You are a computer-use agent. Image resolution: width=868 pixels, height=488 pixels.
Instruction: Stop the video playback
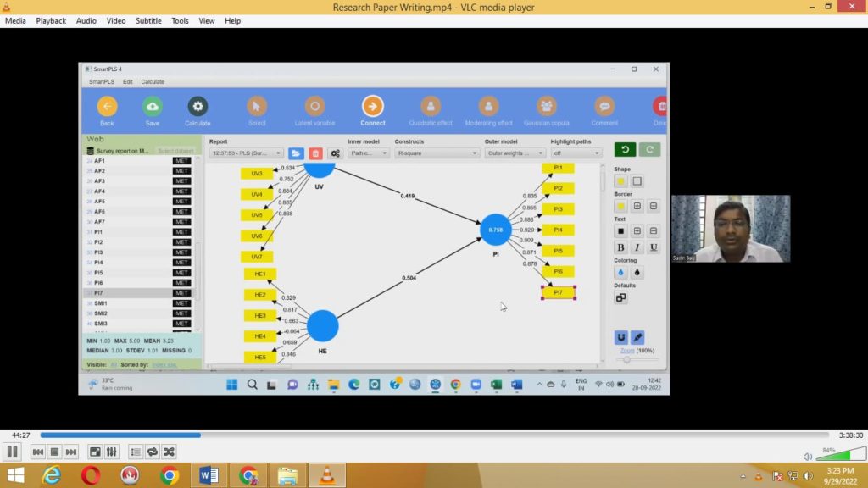[x=54, y=452]
